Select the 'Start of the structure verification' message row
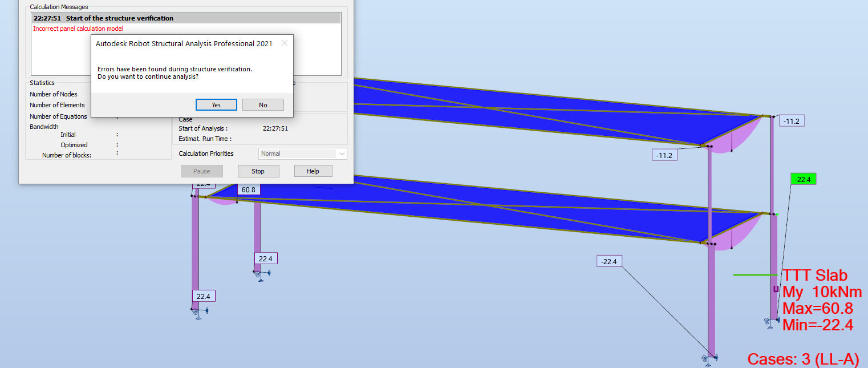 (185, 18)
